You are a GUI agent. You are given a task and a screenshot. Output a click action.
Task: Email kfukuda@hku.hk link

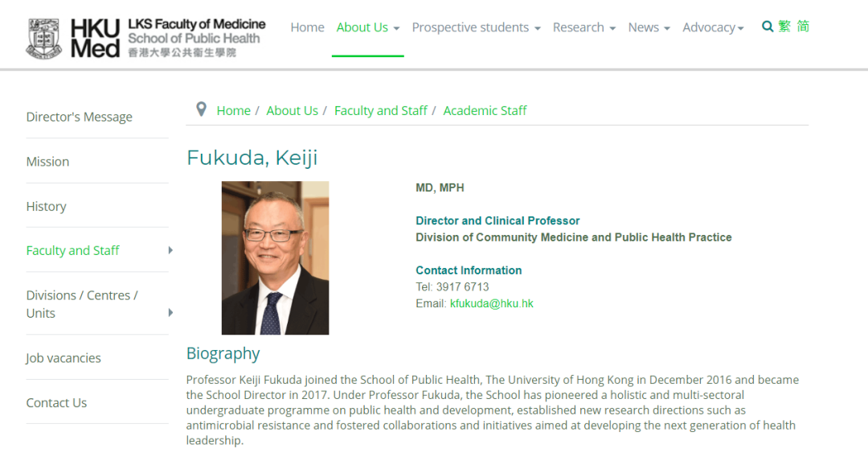tap(491, 303)
